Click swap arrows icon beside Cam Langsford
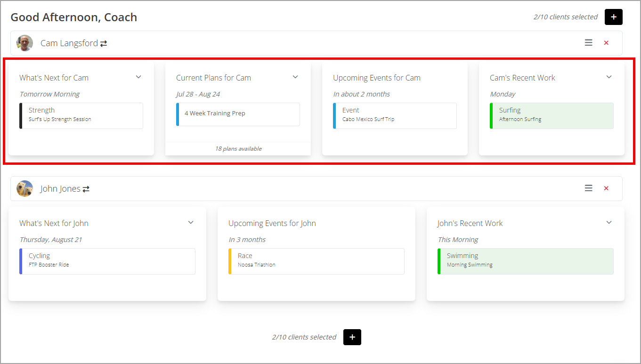This screenshot has width=641, height=364. pyautogui.click(x=104, y=43)
